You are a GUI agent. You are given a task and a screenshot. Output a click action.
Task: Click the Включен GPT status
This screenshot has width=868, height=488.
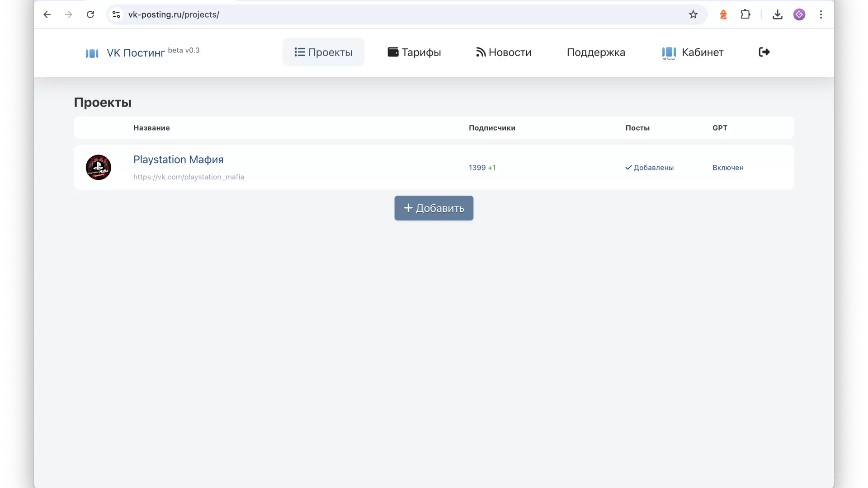[x=728, y=168]
